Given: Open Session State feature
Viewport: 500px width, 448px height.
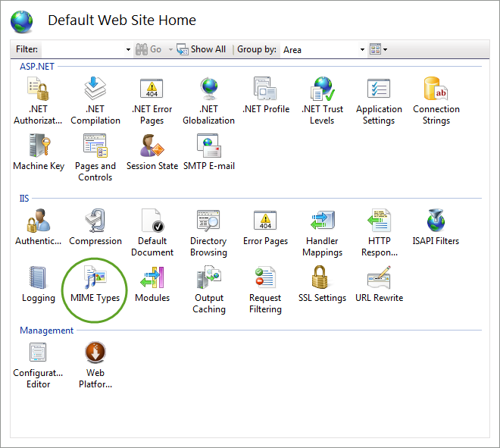Looking at the screenshot, I should pyautogui.click(x=152, y=152).
